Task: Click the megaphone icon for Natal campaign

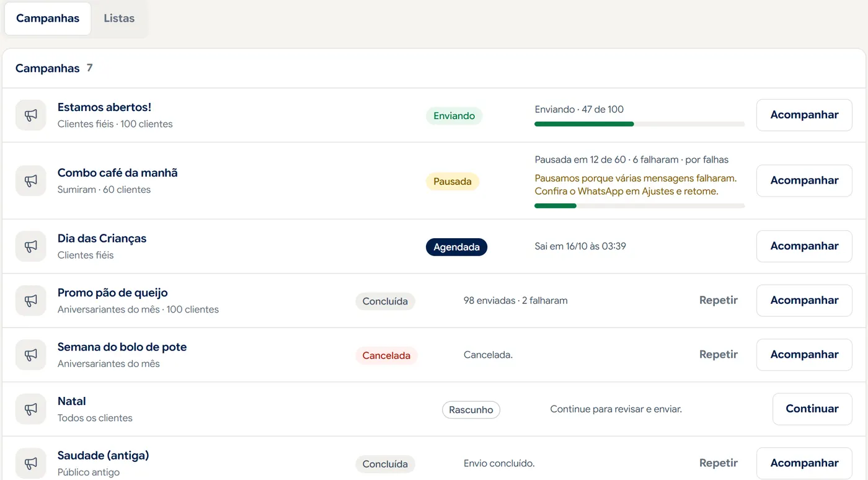Action: coord(31,409)
